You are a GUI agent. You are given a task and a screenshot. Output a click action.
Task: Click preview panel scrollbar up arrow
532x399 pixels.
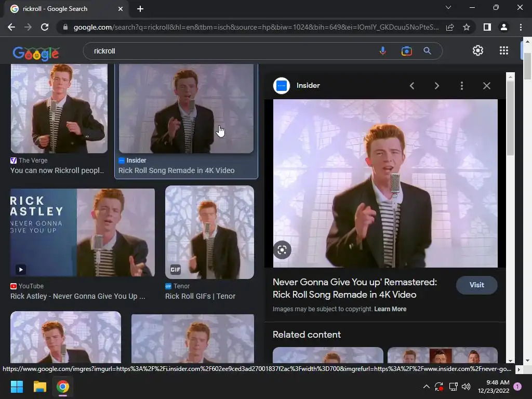510,77
